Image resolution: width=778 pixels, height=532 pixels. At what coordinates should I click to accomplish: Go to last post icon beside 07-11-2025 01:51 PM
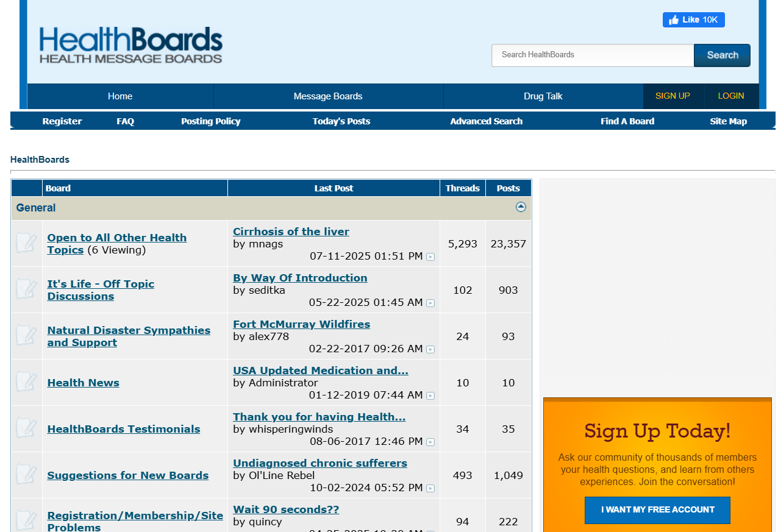pos(430,257)
